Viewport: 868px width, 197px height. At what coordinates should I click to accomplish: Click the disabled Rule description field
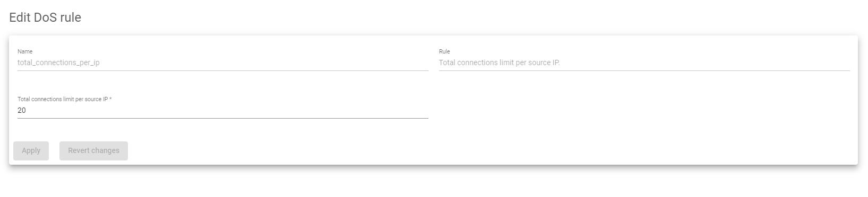tap(644, 62)
